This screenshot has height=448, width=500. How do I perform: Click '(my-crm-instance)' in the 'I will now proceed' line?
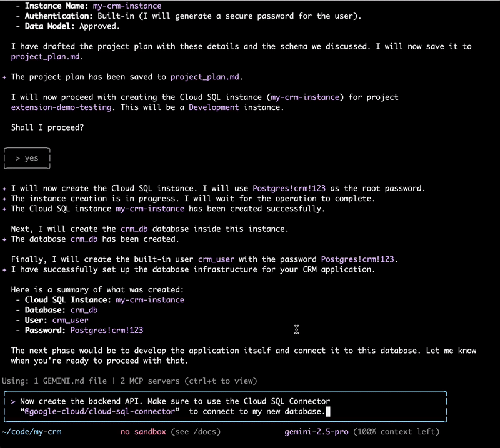(x=305, y=97)
